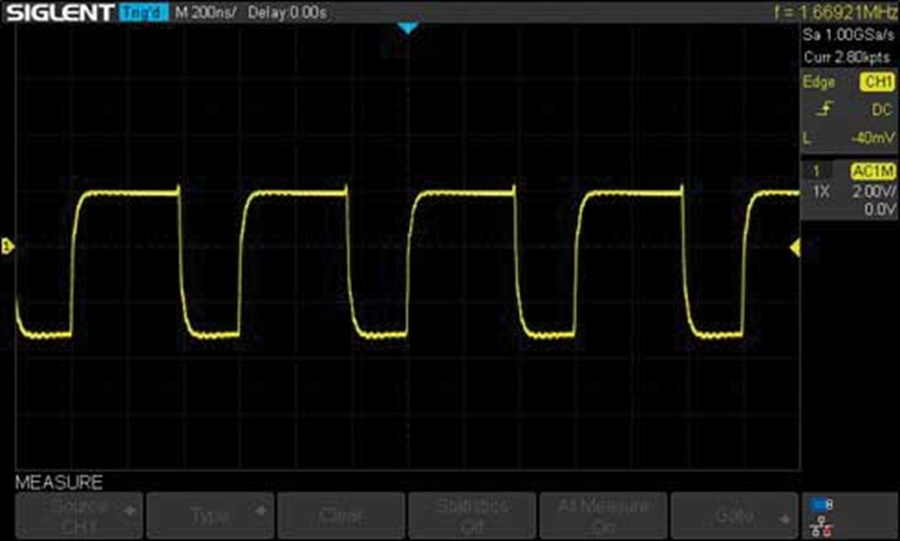Click the M 200ns/ timebase readout

point(205,12)
